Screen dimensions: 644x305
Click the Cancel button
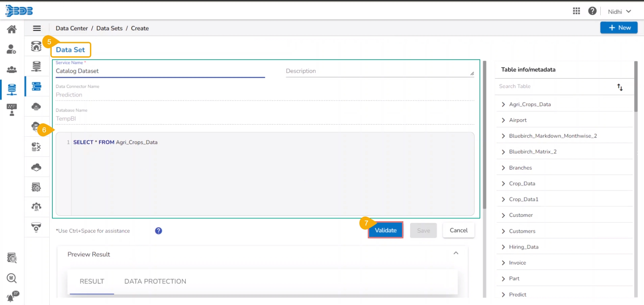click(x=458, y=230)
